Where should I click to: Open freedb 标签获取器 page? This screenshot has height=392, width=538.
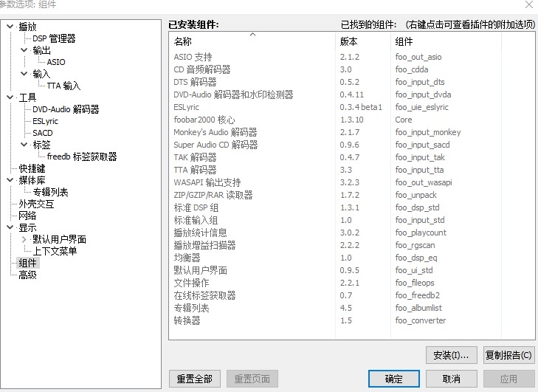[x=82, y=157]
